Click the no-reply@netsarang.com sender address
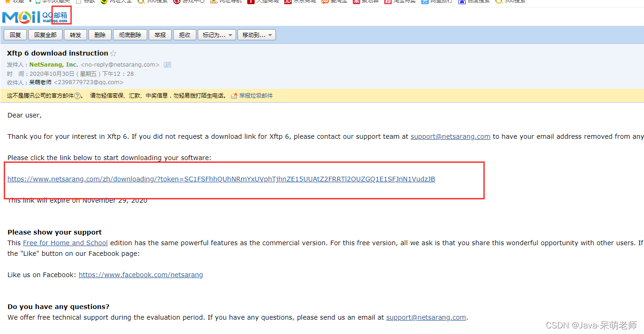 click(x=120, y=65)
